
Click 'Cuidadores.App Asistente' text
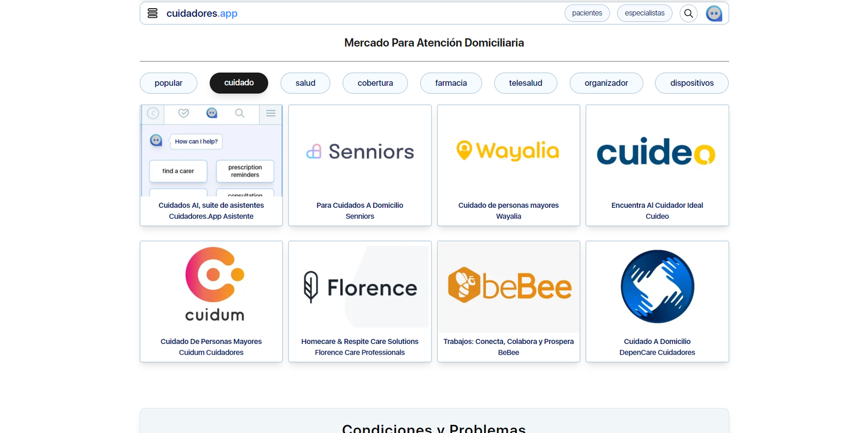click(211, 216)
